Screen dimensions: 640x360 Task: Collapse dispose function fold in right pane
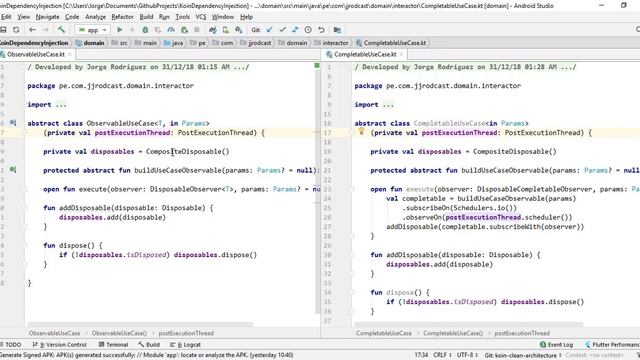coord(351,292)
